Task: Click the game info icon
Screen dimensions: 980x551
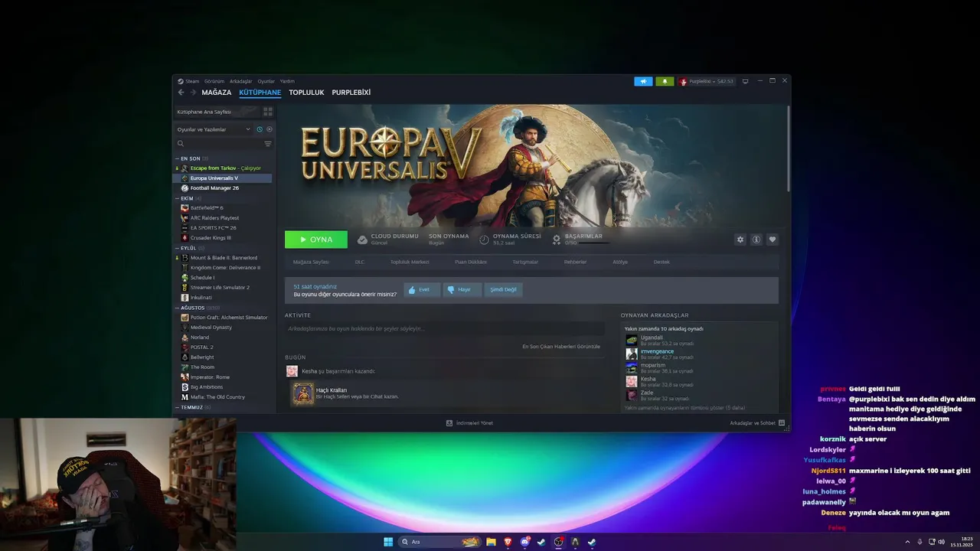Action: (756, 240)
